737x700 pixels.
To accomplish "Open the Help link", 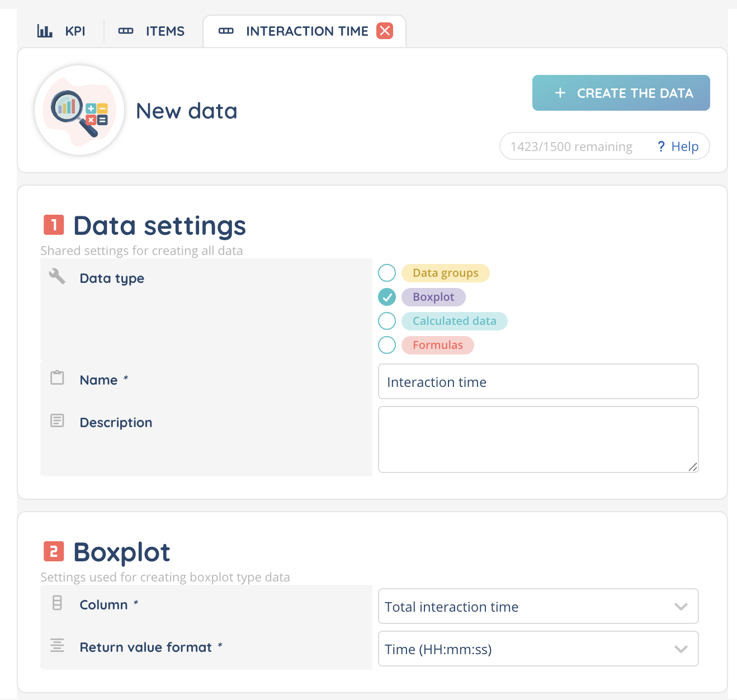I will pos(678,146).
